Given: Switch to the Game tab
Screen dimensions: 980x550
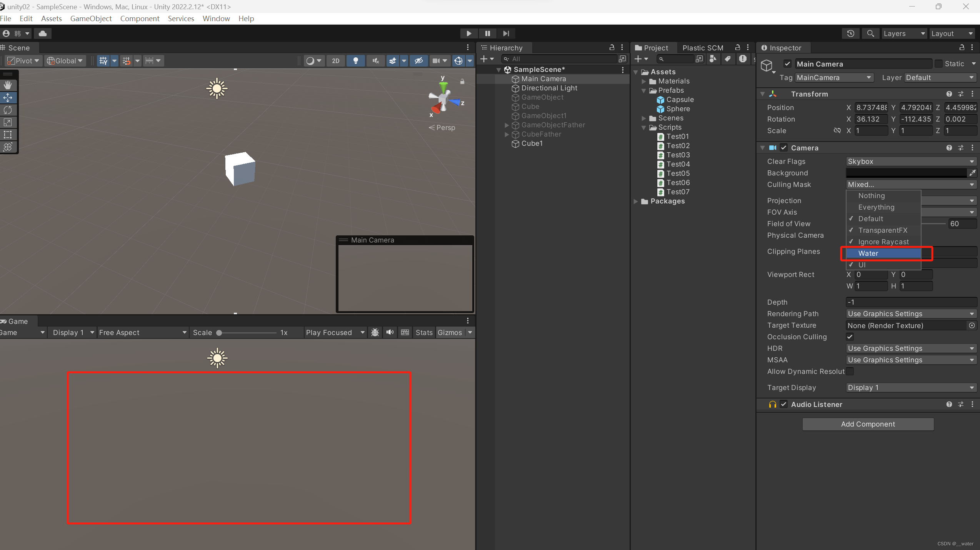Looking at the screenshot, I should tap(17, 321).
